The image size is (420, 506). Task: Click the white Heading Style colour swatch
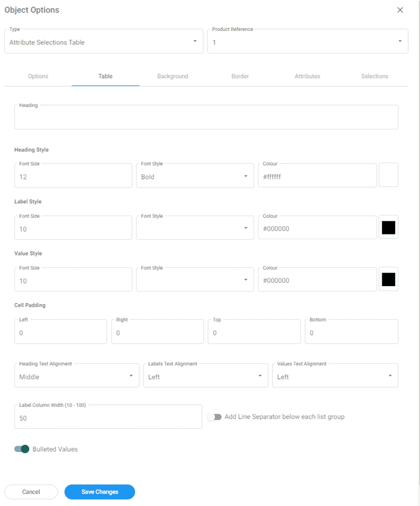point(389,175)
